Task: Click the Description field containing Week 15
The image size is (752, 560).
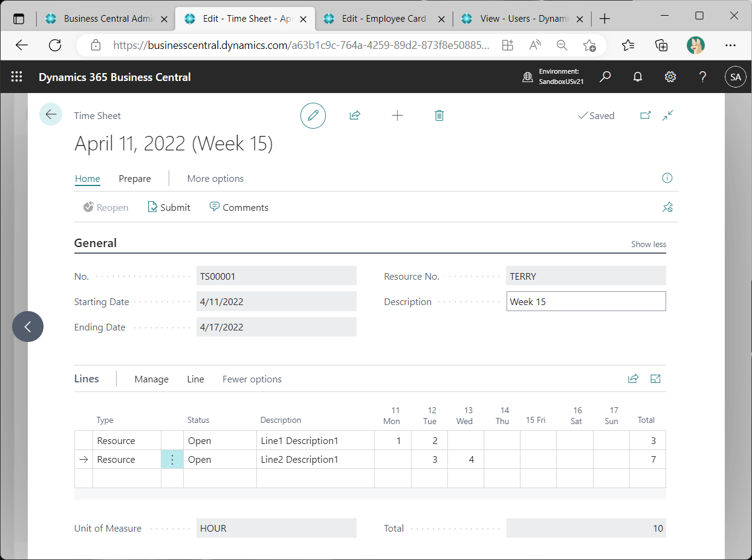Action: (585, 301)
